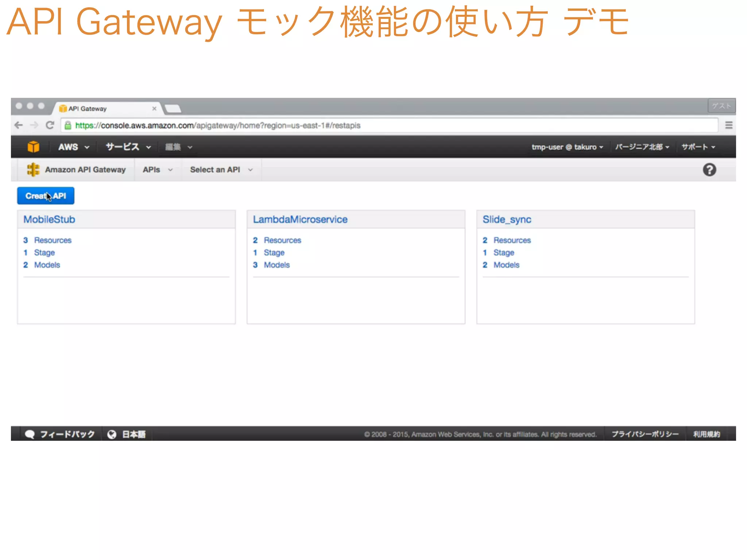Open the LambdaMicroservice API
Viewport: 747px width, 560px height.
click(x=300, y=219)
